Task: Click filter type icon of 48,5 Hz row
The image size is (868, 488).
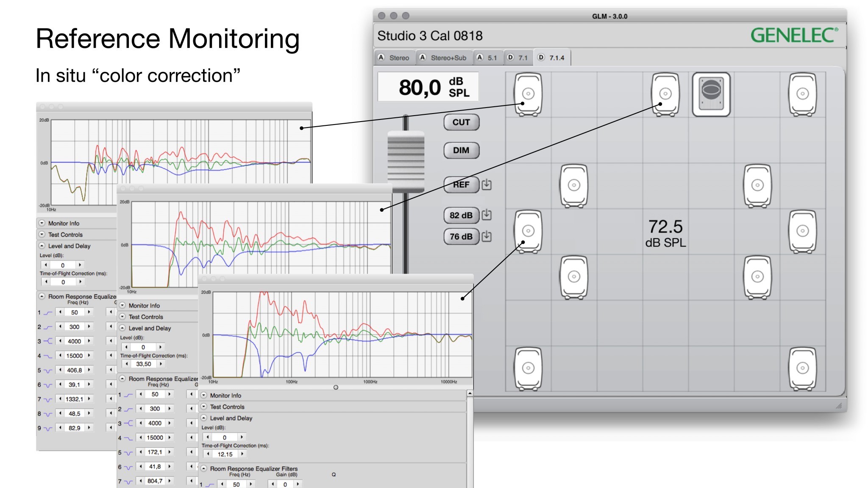Action: (48, 414)
